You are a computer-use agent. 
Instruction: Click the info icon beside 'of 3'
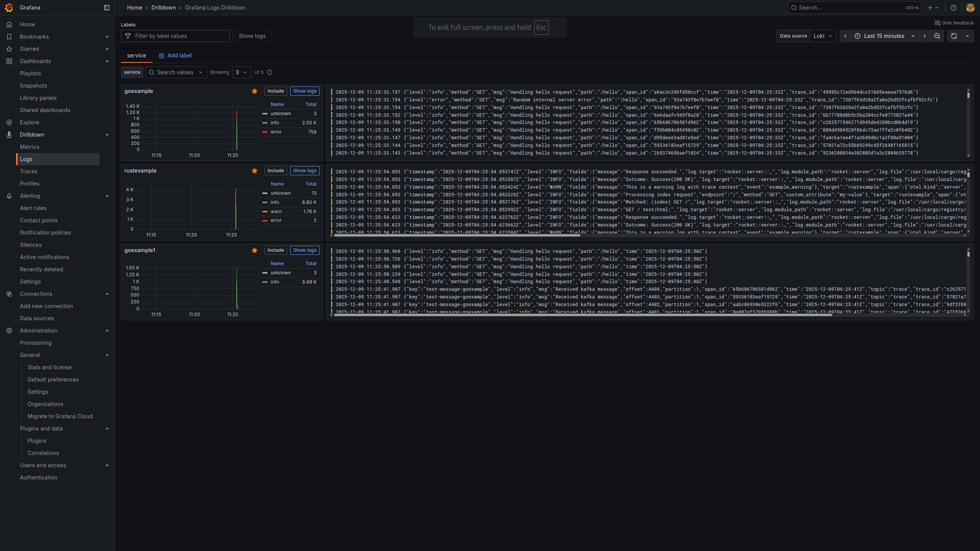269,72
